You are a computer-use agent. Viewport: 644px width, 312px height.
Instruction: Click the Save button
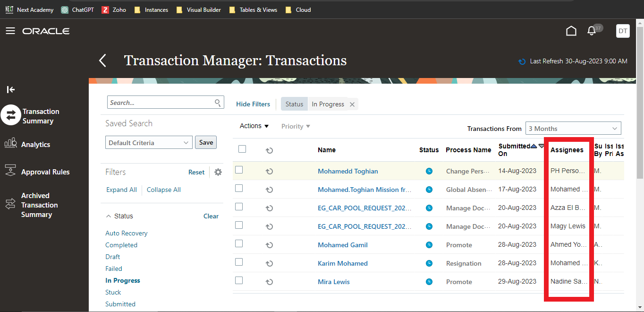point(206,142)
